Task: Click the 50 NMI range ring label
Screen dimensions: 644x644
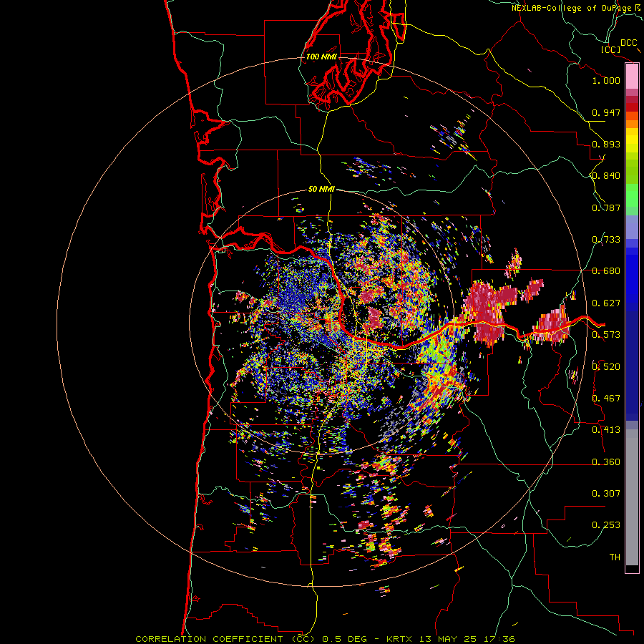Action: tap(321, 190)
